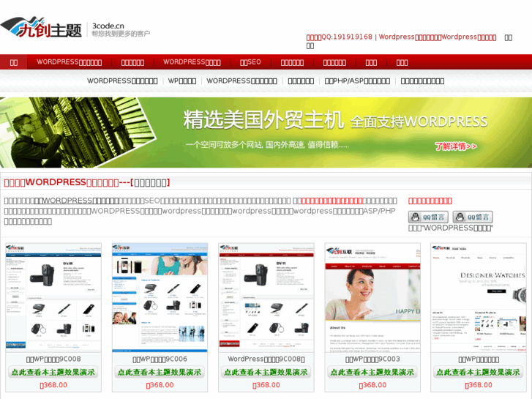
Task: Open the 9C003 theme thumbnail with smiling woman
Action: [372, 297]
